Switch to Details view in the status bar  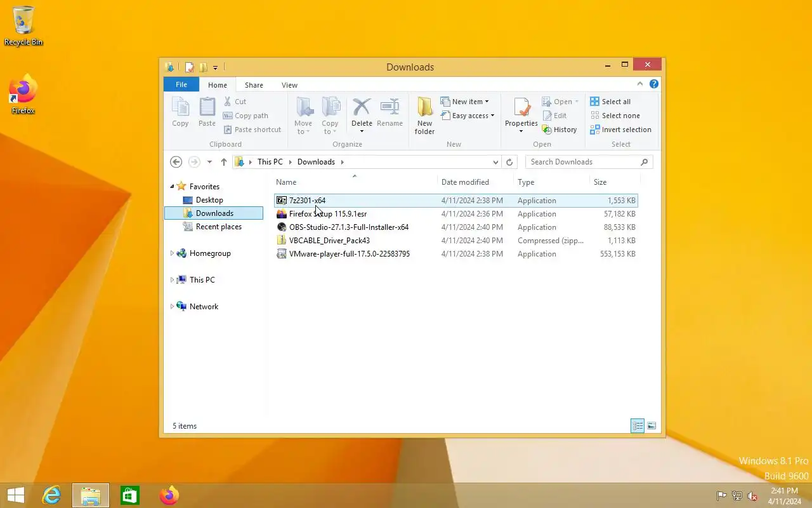pyautogui.click(x=638, y=426)
